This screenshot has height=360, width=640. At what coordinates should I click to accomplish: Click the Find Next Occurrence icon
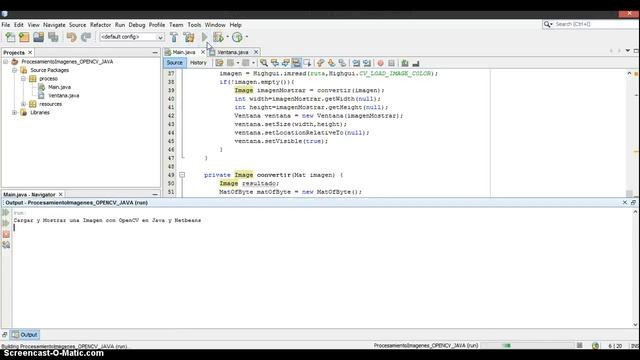(285, 63)
